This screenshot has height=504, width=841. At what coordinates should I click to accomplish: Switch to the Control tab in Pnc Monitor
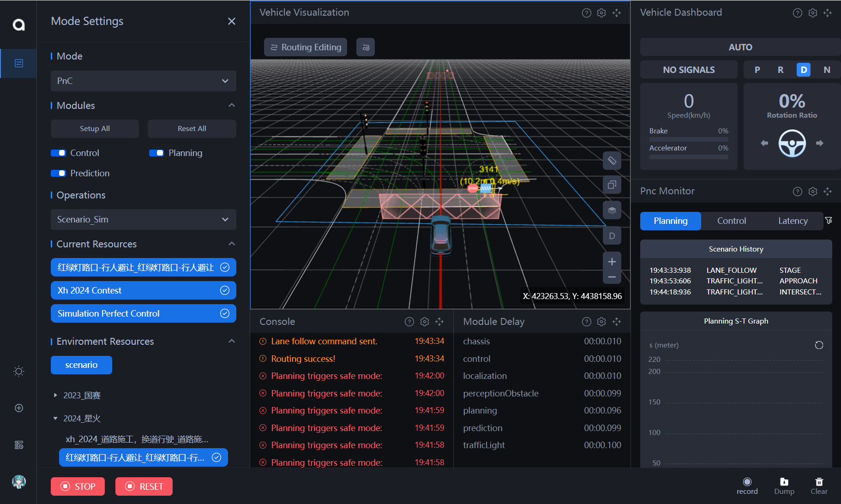(731, 221)
